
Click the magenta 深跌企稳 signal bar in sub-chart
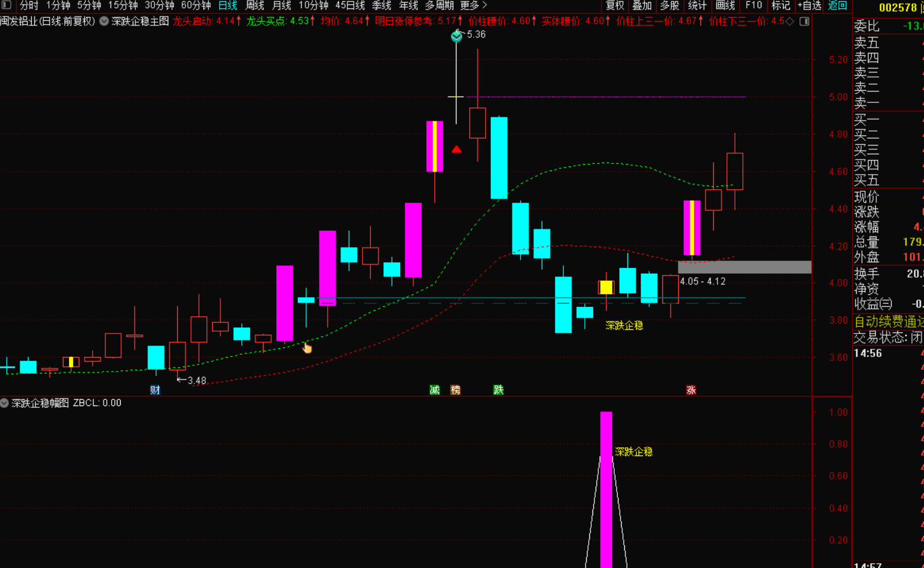point(606,489)
